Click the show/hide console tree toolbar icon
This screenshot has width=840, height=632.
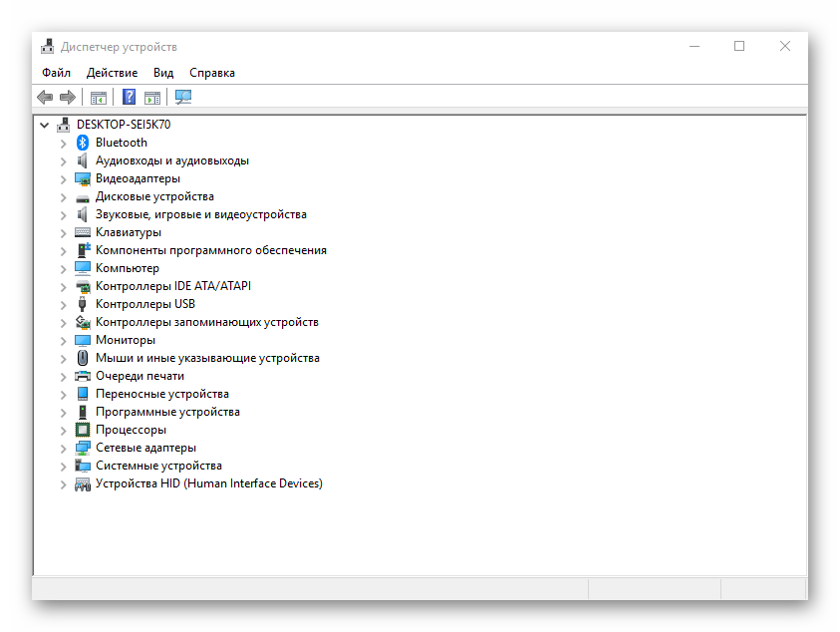coord(99,98)
